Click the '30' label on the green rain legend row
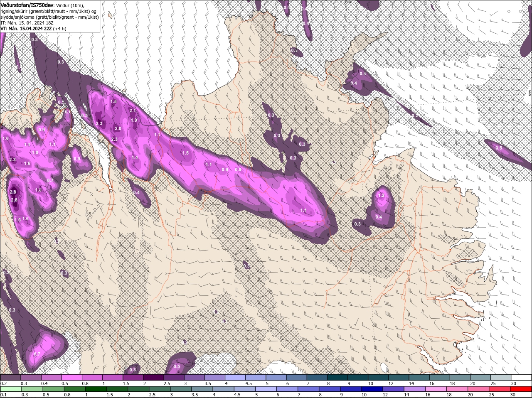Screen dimensions: 532x398 click(x=512, y=395)
